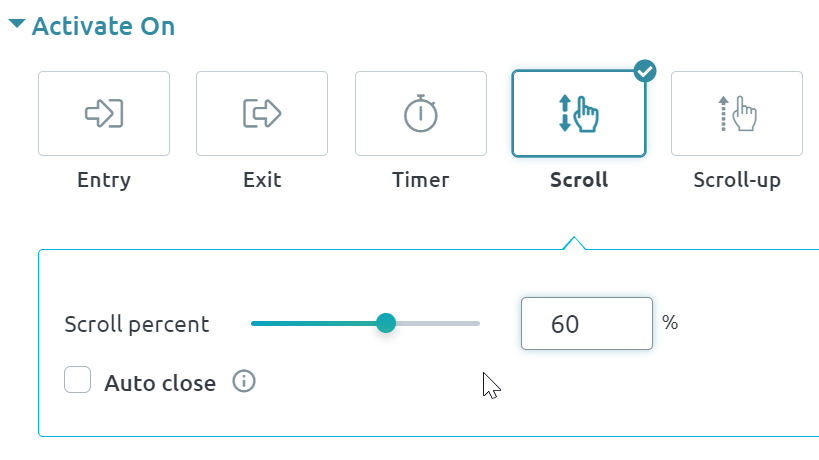The image size is (819, 460).
Task: Select the Exit trigger arrow icon
Action: pos(262,113)
